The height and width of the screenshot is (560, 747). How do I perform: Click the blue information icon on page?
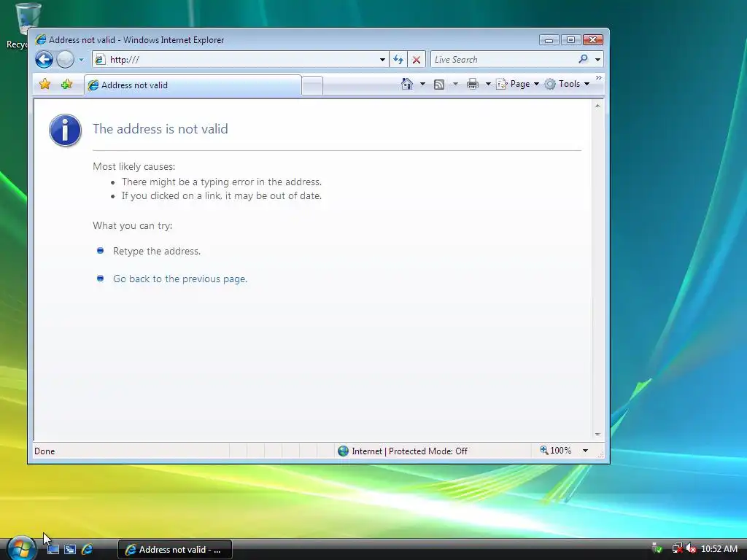[65, 130]
